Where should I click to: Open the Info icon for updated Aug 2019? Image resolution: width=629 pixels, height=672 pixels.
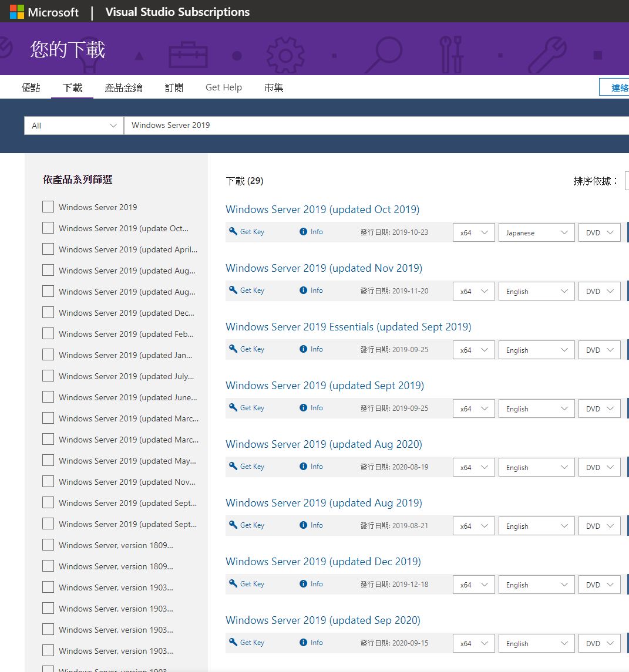coord(303,525)
